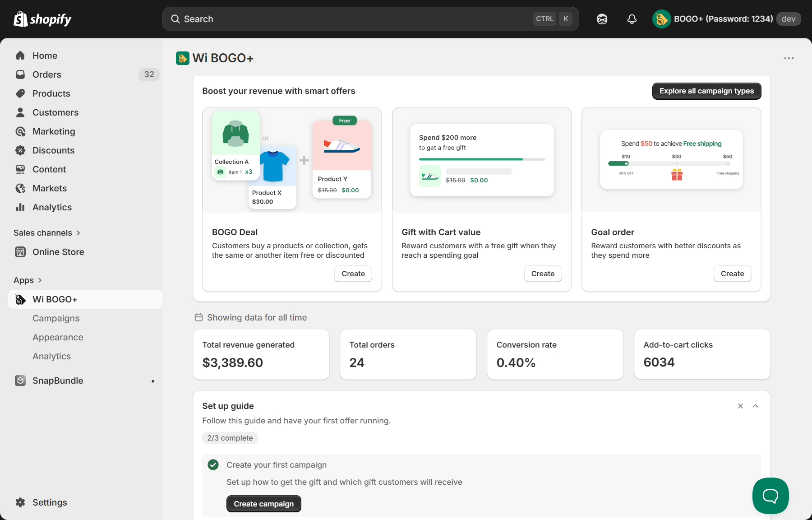Click the SnapBundle status dot

click(153, 381)
